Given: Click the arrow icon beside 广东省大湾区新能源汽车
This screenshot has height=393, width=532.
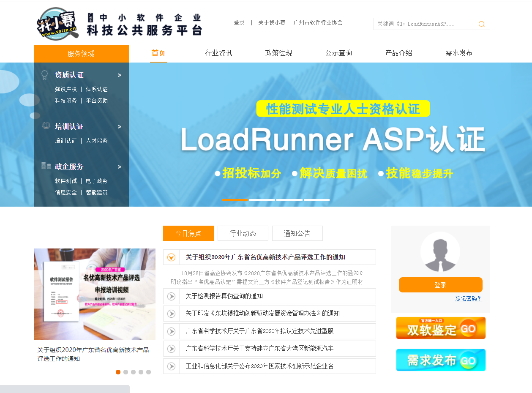Looking at the screenshot, I should (171, 349).
